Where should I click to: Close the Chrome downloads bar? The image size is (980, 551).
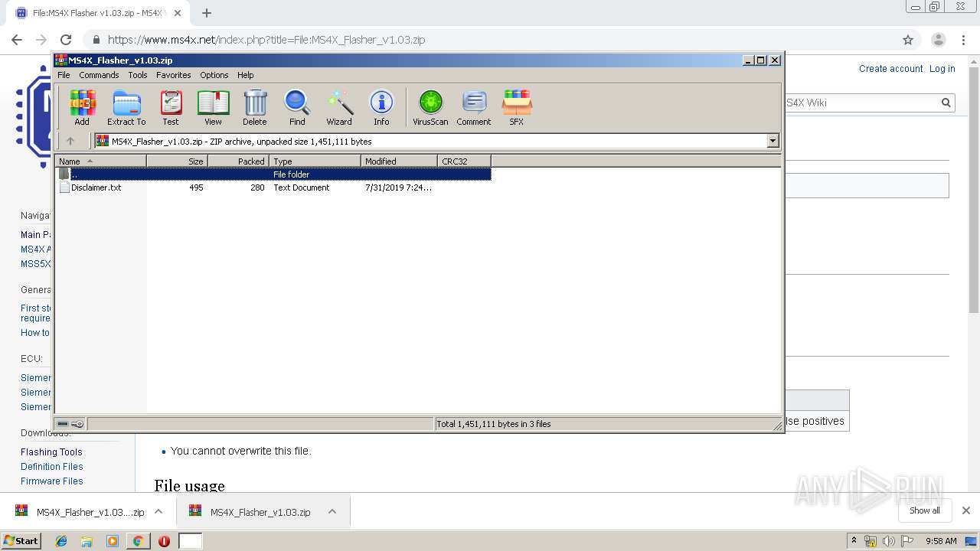[x=965, y=510]
